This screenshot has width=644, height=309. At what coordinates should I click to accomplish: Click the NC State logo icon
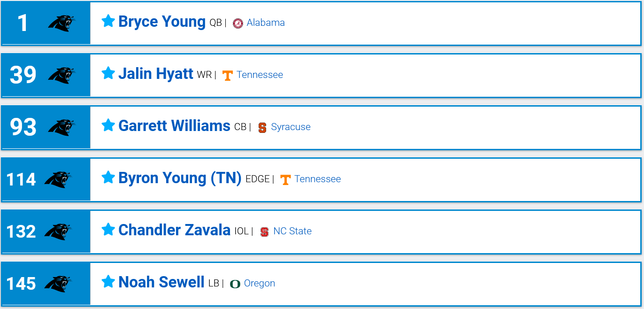(265, 232)
